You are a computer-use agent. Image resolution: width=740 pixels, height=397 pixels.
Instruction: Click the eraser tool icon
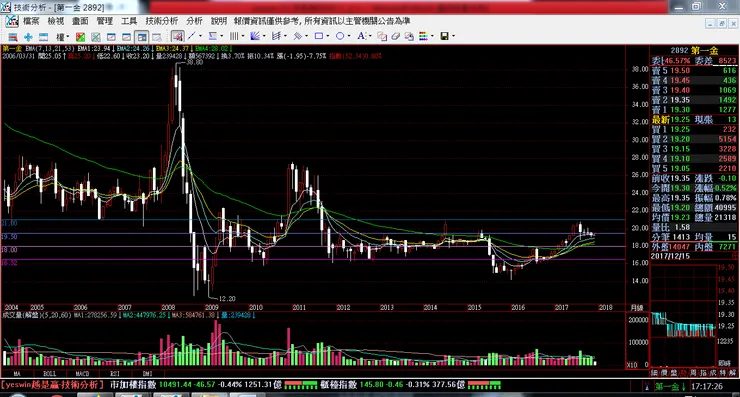pyautogui.click(x=395, y=36)
